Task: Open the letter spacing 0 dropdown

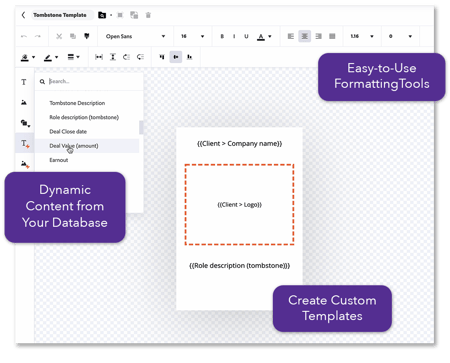Action: pos(400,36)
